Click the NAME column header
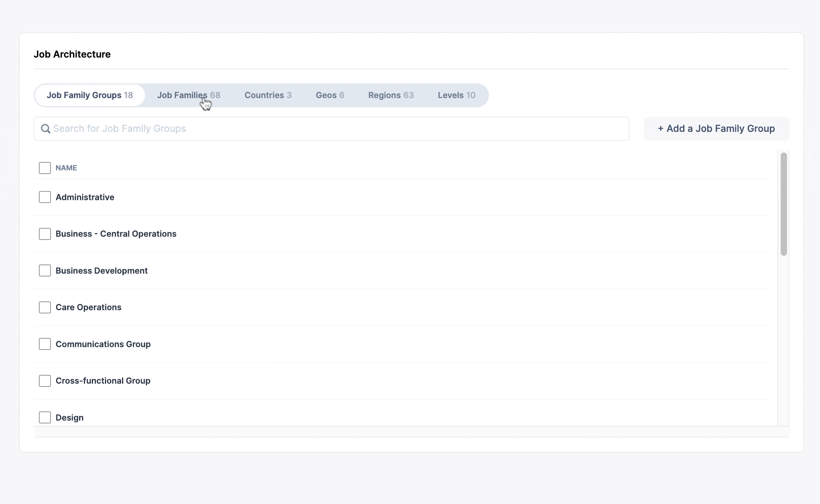The image size is (820, 504). (66, 168)
